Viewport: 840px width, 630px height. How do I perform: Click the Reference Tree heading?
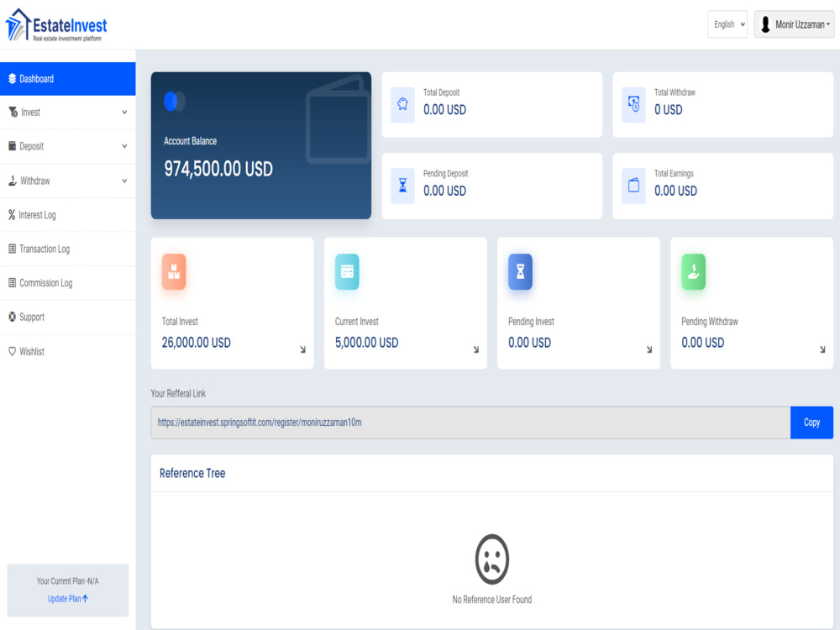192,473
